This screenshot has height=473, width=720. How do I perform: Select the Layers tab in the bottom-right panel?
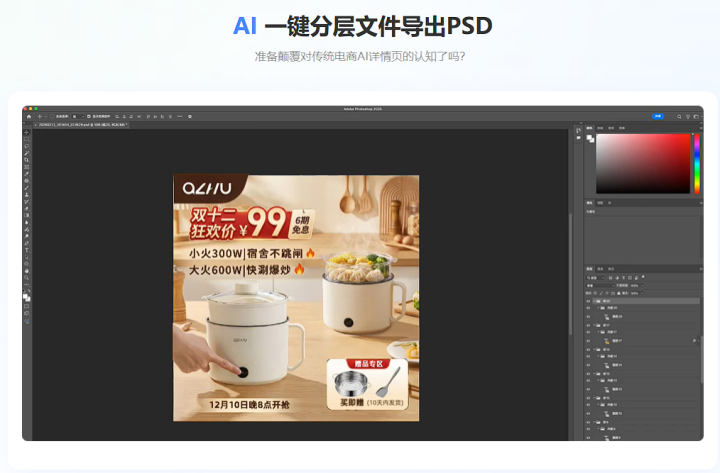click(x=590, y=269)
